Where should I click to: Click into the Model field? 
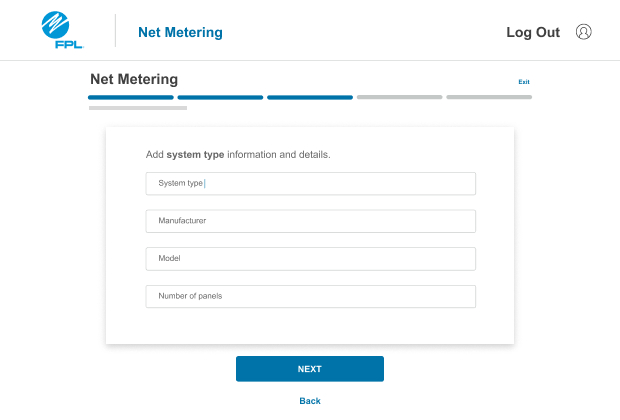coord(310,259)
